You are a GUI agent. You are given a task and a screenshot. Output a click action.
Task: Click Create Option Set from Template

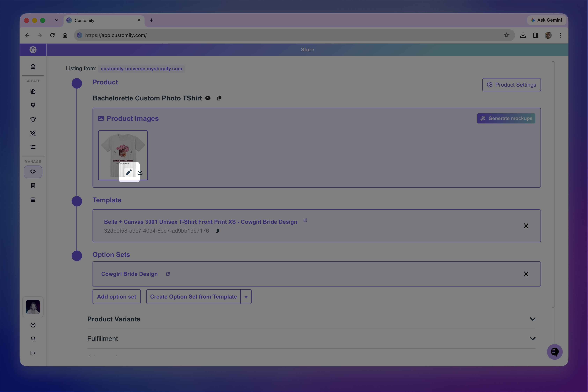click(193, 297)
